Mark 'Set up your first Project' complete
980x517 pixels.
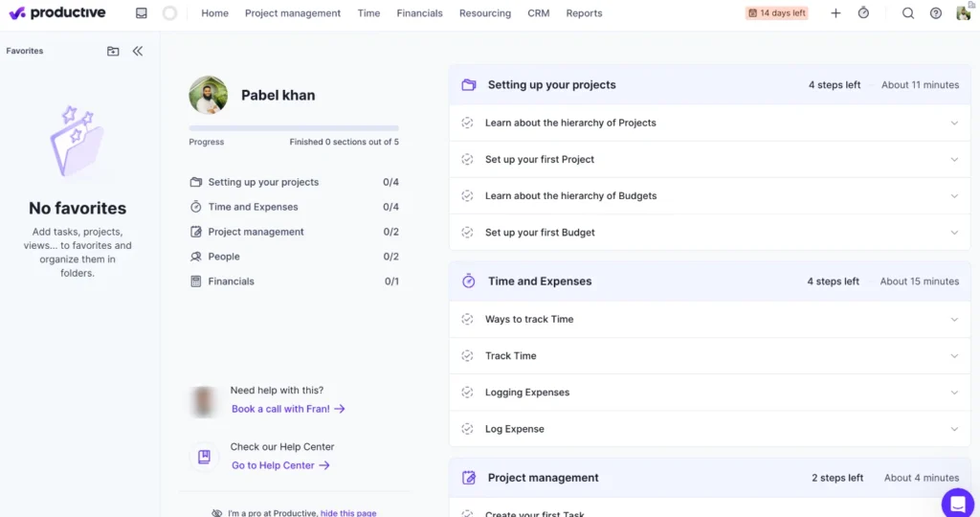[x=467, y=160]
